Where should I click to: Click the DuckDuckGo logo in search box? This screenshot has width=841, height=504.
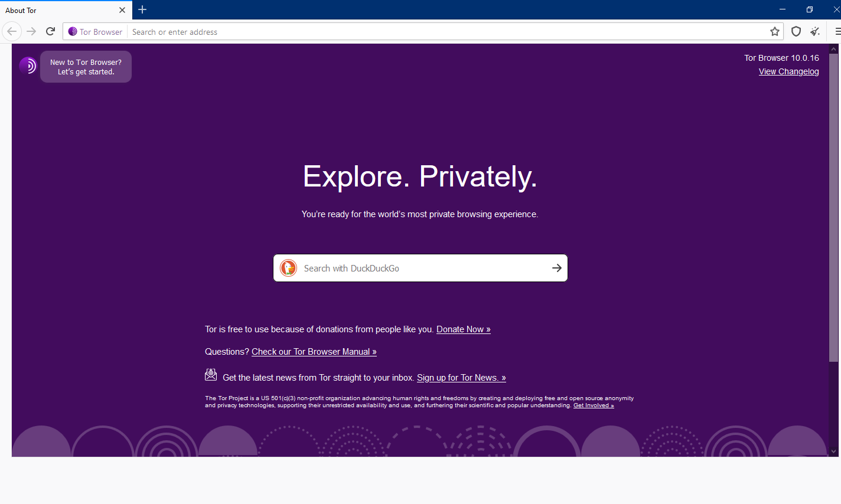(x=288, y=268)
